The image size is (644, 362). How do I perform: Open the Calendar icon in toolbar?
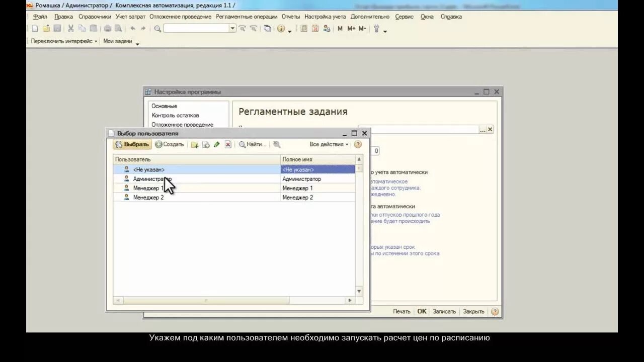tap(315, 29)
